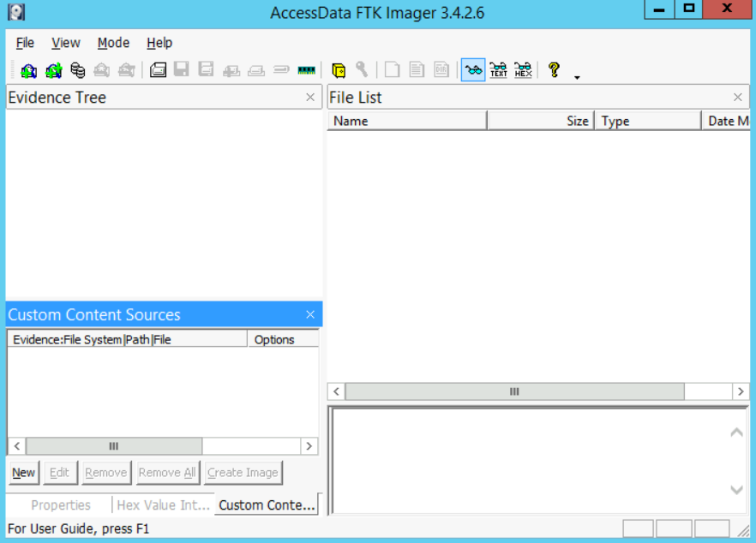
Task: Click the yellow question mark help icon
Action: click(554, 70)
